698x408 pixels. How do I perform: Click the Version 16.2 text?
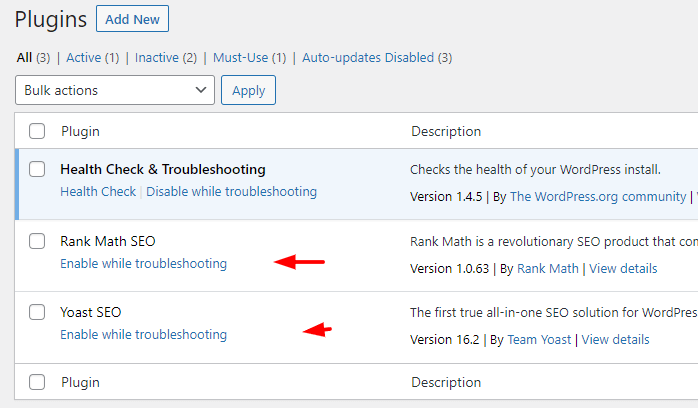point(444,340)
